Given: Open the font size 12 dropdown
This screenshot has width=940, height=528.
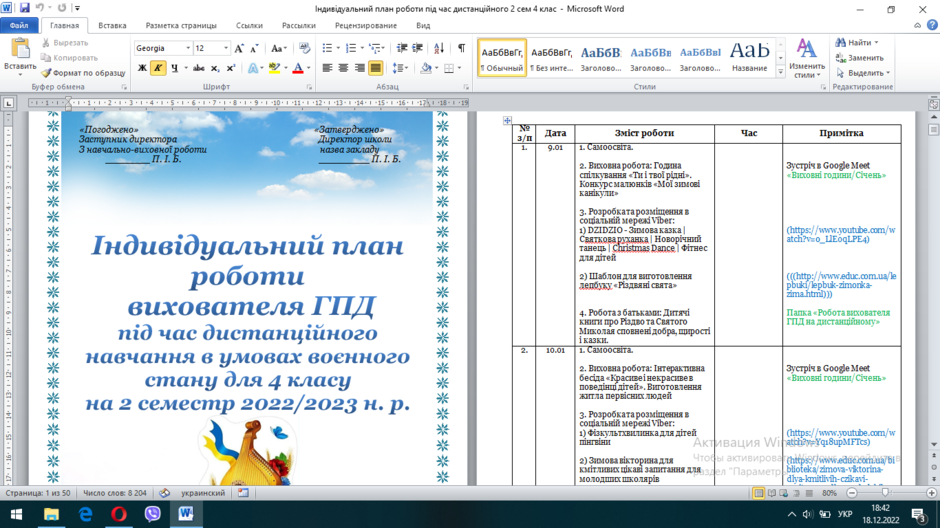Looking at the screenshot, I should point(226,48).
